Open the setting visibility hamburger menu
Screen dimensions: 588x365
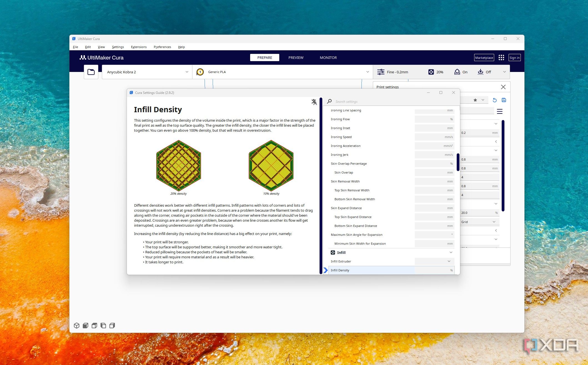pos(500,111)
